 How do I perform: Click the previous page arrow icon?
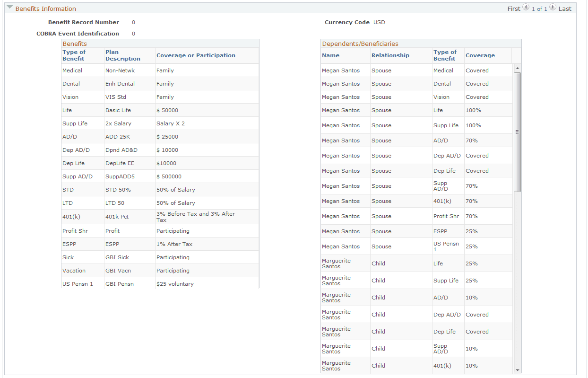(x=526, y=8)
